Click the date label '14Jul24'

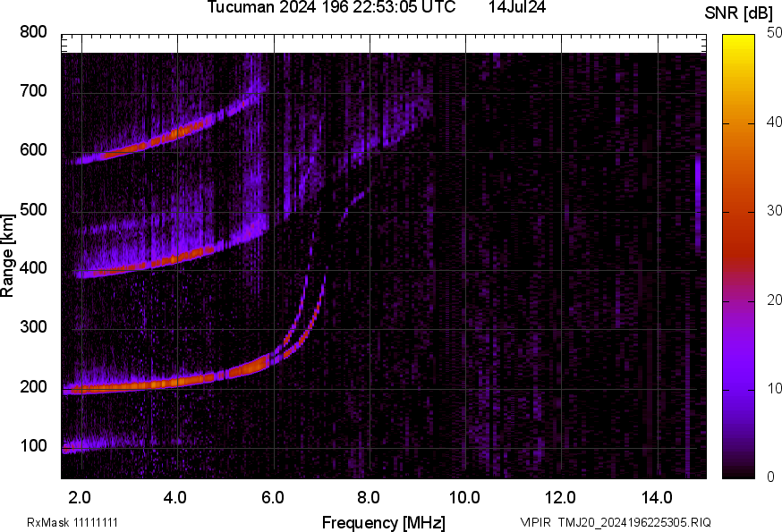click(x=516, y=7)
